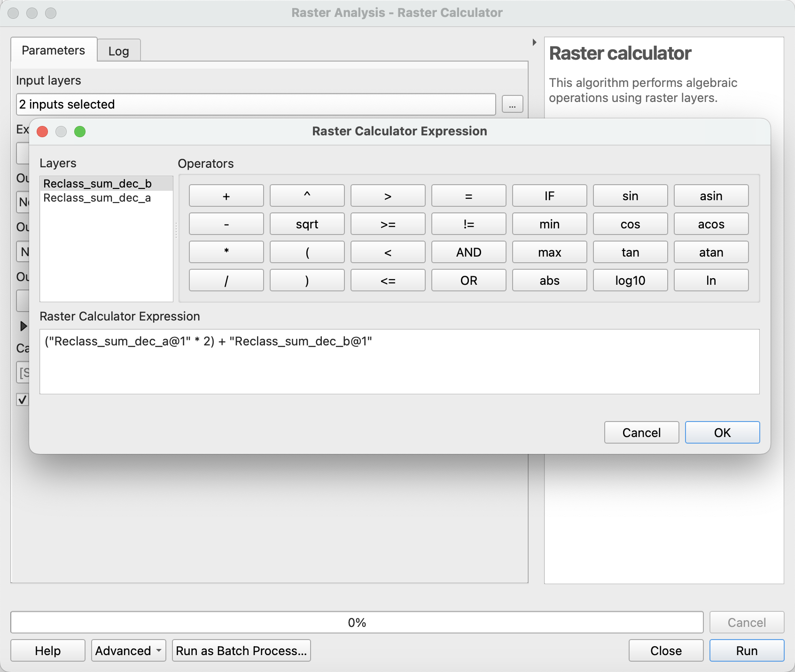Expand the disclosure triangle behind the dialog
Screen dimensions: 795x672
point(23,326)
